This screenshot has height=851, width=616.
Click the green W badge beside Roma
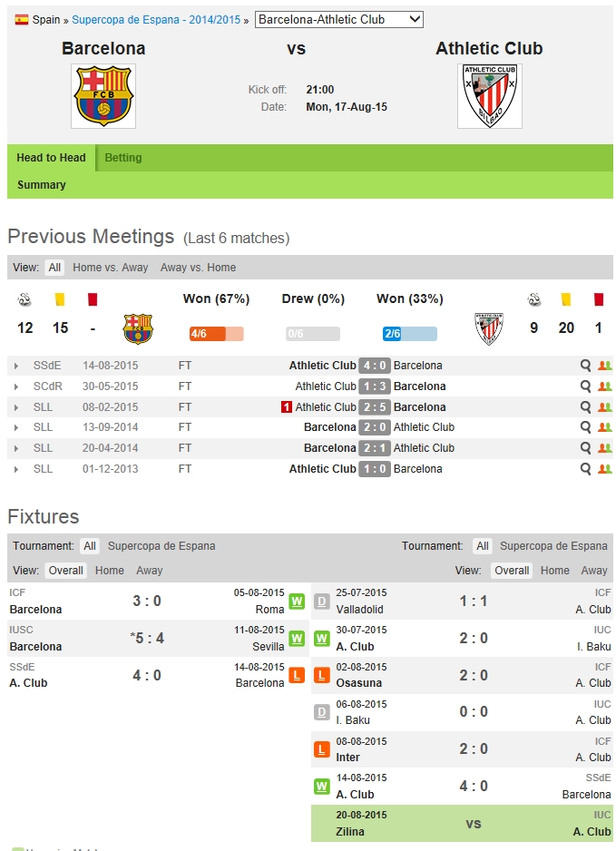[297, 602]
